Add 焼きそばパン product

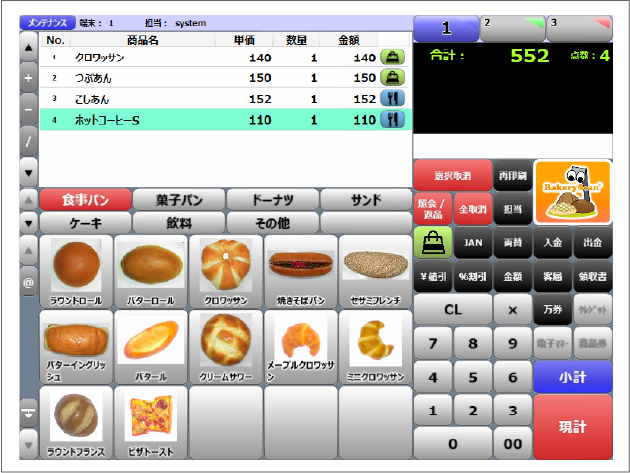tap(301, 272)
